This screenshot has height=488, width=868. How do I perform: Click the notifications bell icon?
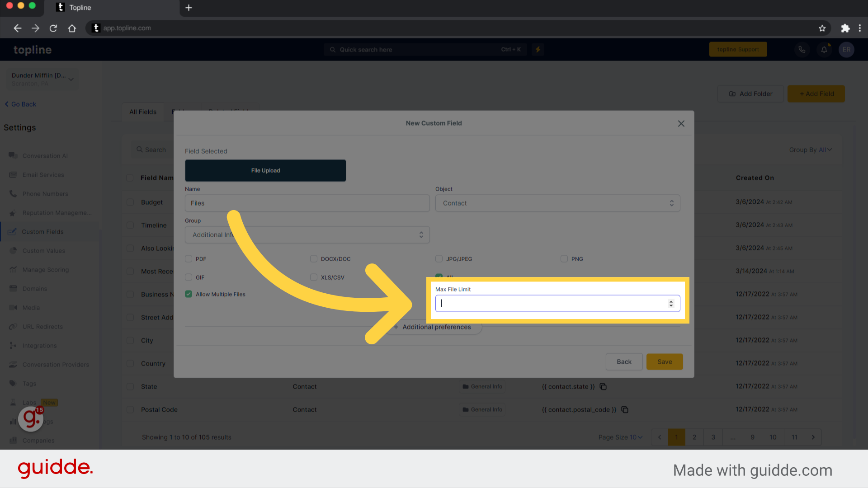pos(824,49)
